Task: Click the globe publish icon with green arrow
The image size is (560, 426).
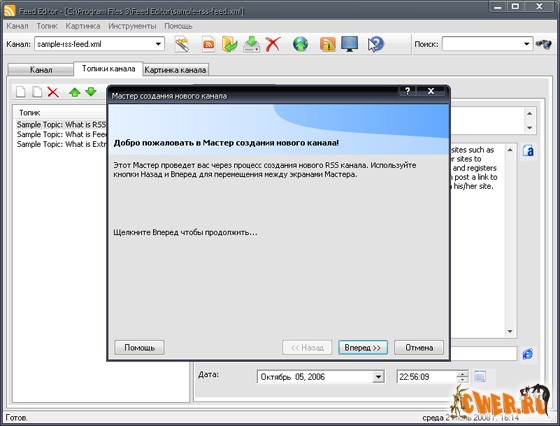Action: click(300, 45)
